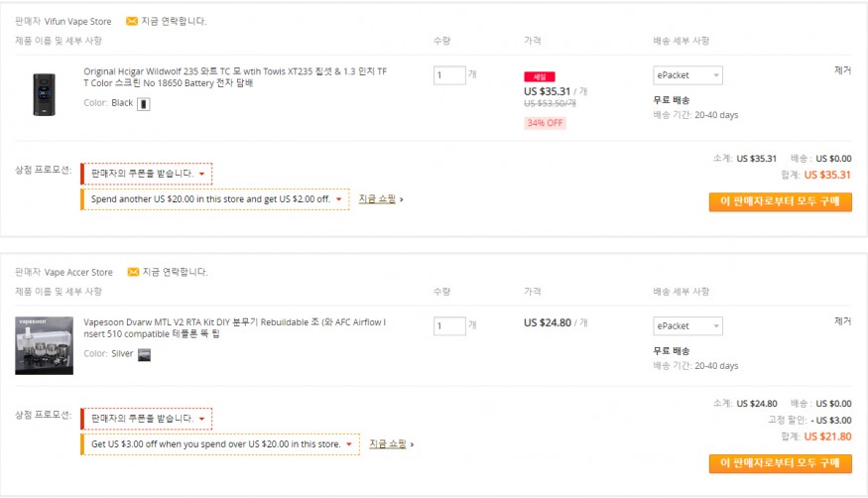Buy all from Vifun Vape Store
The height and width of the screenshot is (498, 868).
[x=780, y=201]
